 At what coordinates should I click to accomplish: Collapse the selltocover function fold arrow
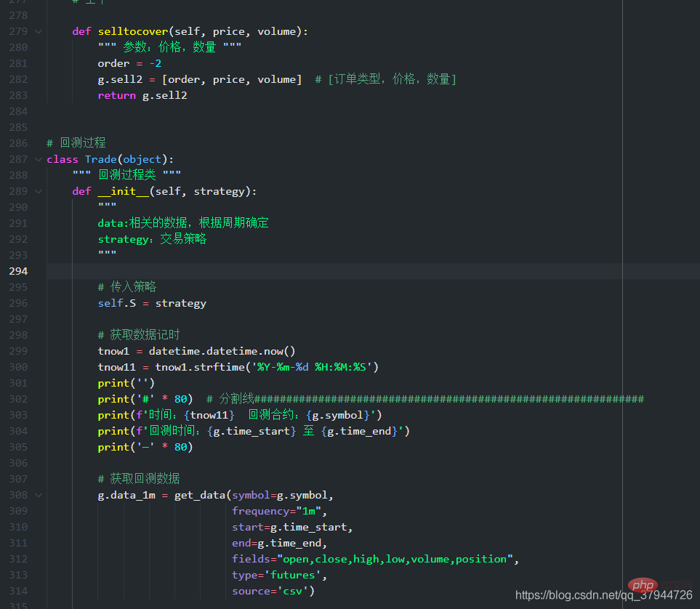[x=39, y=31]
